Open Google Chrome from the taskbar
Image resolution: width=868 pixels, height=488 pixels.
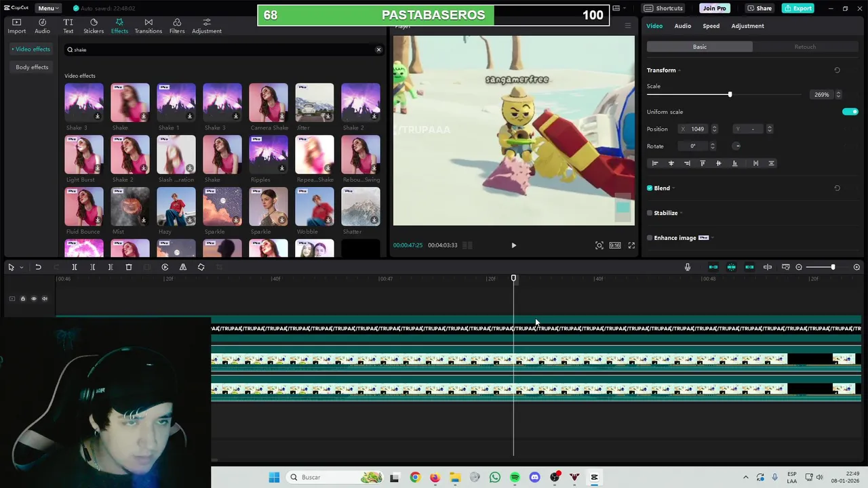[415, 477]
